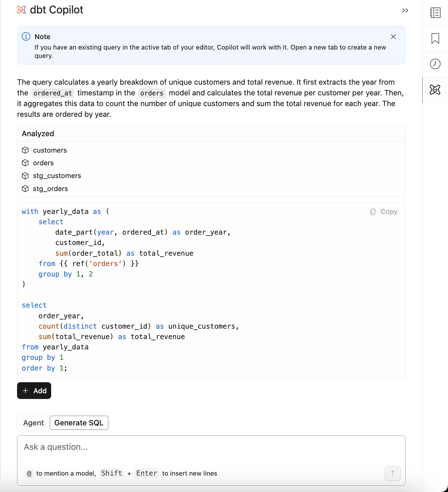
Task: Select stg_customers in the Analyzed list
Action: [57, 176]
